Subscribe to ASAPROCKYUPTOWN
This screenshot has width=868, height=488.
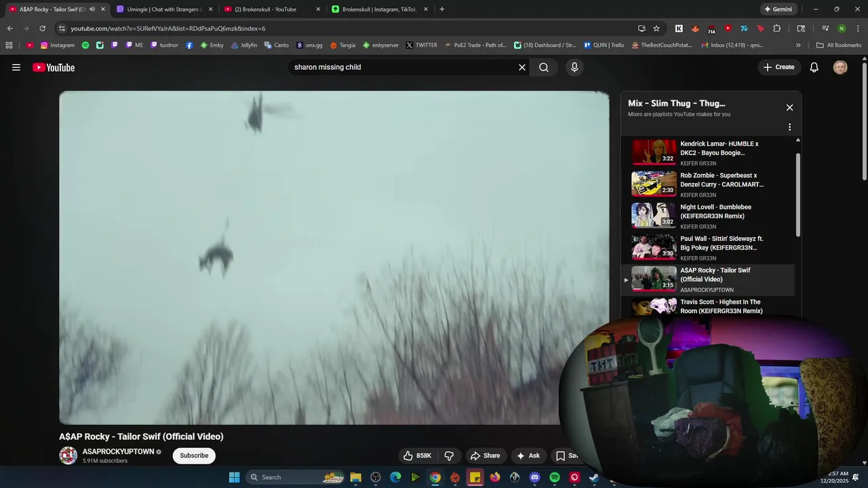(194, 455)
